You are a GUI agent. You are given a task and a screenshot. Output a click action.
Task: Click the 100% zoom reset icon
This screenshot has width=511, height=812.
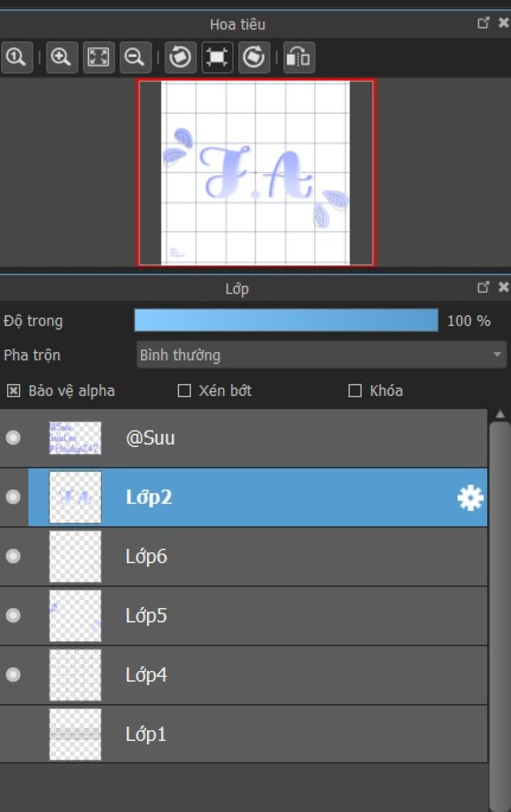(16, 57)
